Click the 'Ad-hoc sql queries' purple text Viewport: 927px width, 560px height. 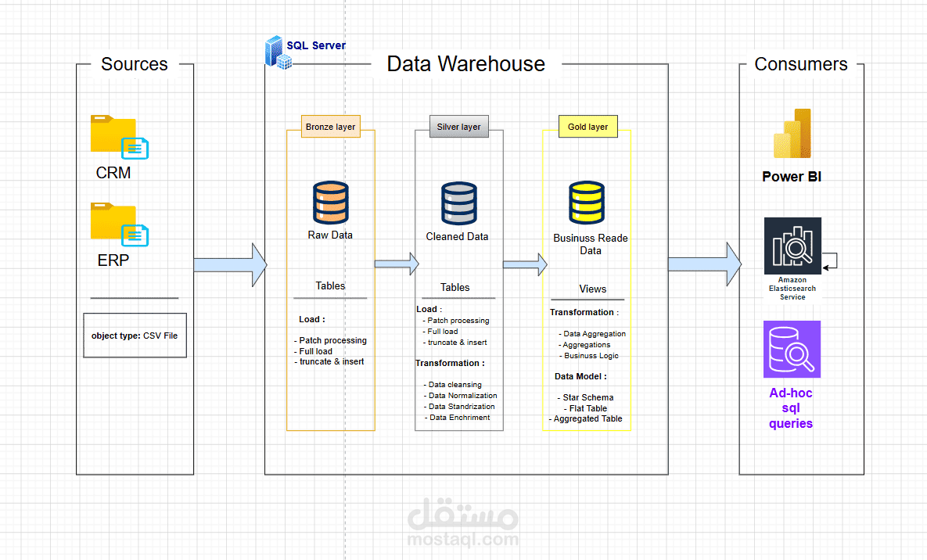pyautogui.click(x=791, y=408)
